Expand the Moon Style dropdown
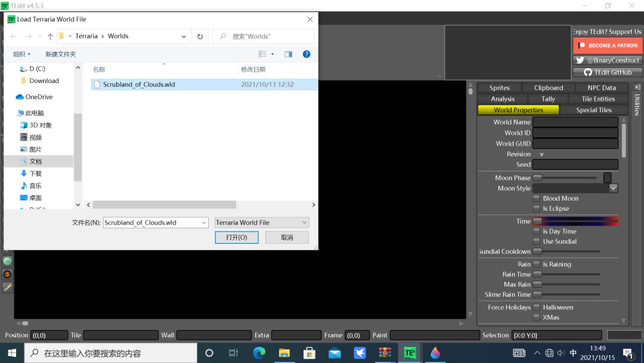The height and width of the screenshot is (363, 644). click(x=614, y=188)
